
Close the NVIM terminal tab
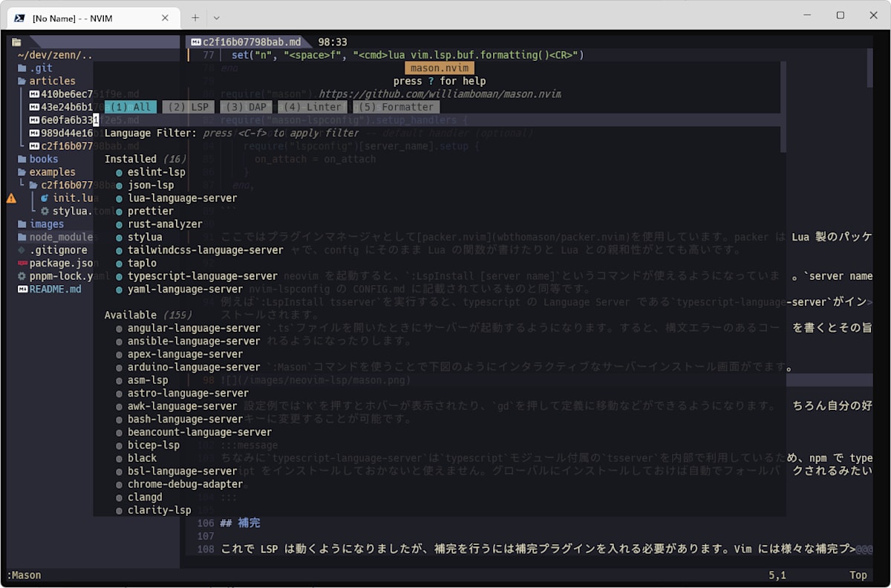click(x=165, y=18)
